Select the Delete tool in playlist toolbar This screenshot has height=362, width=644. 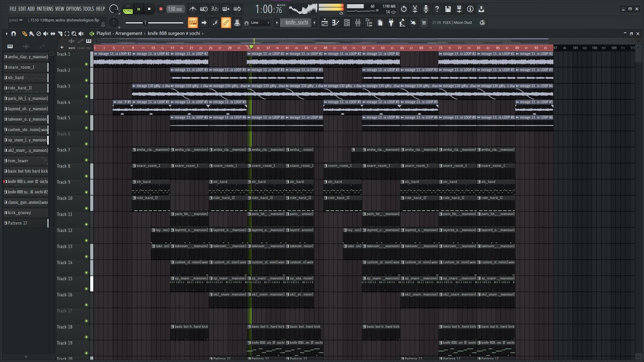coord(38,34)
